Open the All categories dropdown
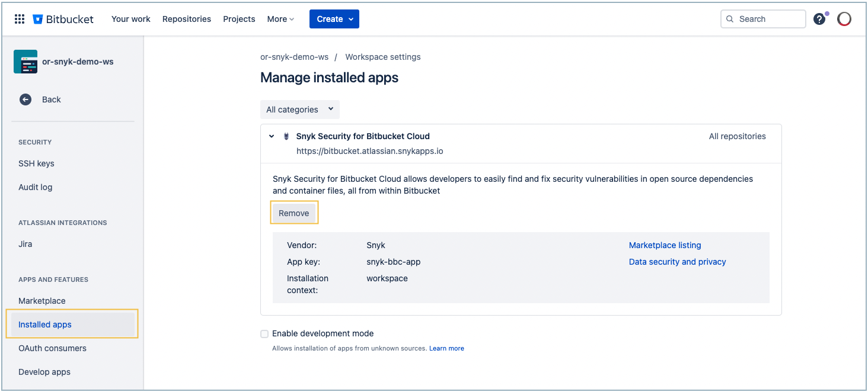 [299, 110]
